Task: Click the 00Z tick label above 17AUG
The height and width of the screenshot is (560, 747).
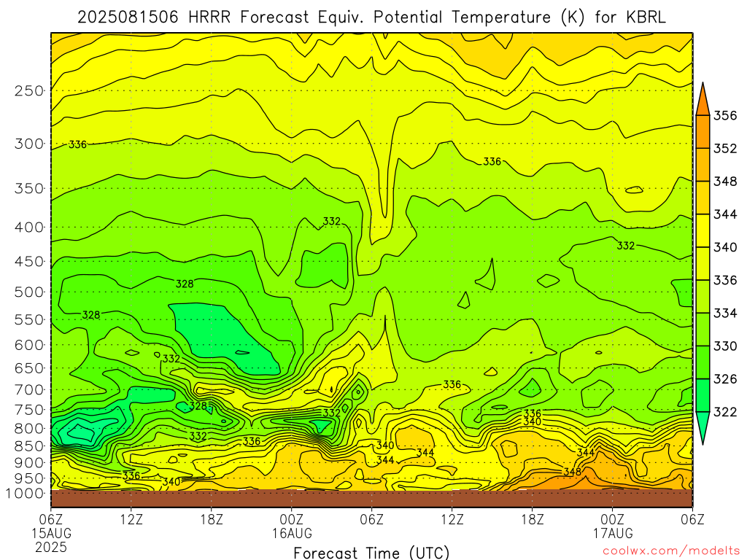Action: point(613,519)
